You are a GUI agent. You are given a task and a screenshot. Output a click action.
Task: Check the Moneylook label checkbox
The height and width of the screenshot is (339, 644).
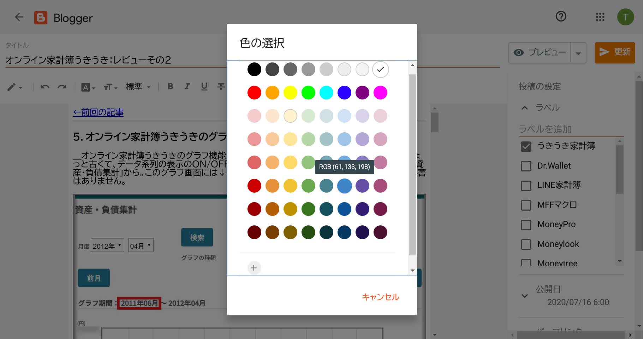point(526,244)
